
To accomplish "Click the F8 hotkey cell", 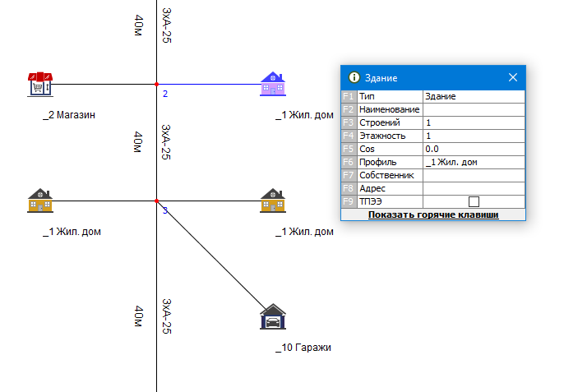I will [x=349, y=188].
